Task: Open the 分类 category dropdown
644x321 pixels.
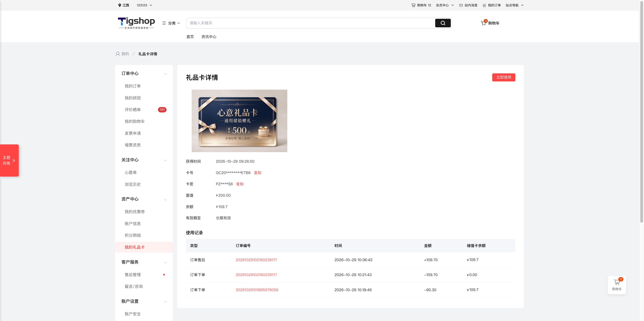Action: [171, 23]
